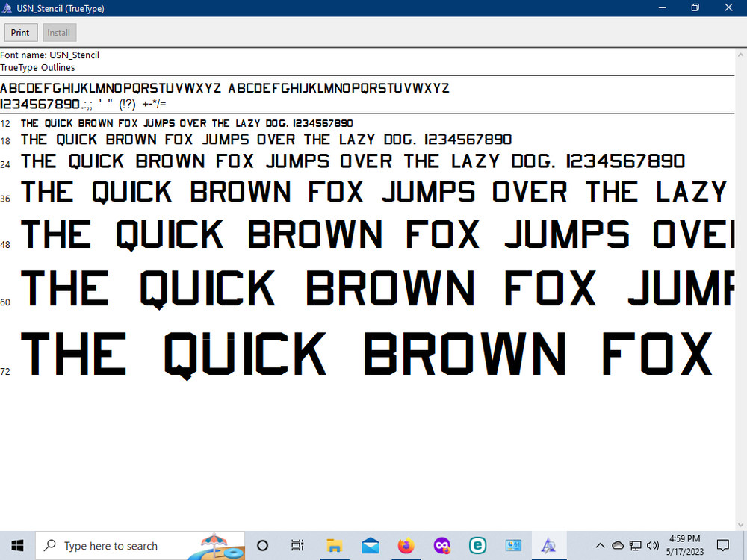Click the OneDrive cloud tray icon
747x560 pixels.
click(618, 546)
